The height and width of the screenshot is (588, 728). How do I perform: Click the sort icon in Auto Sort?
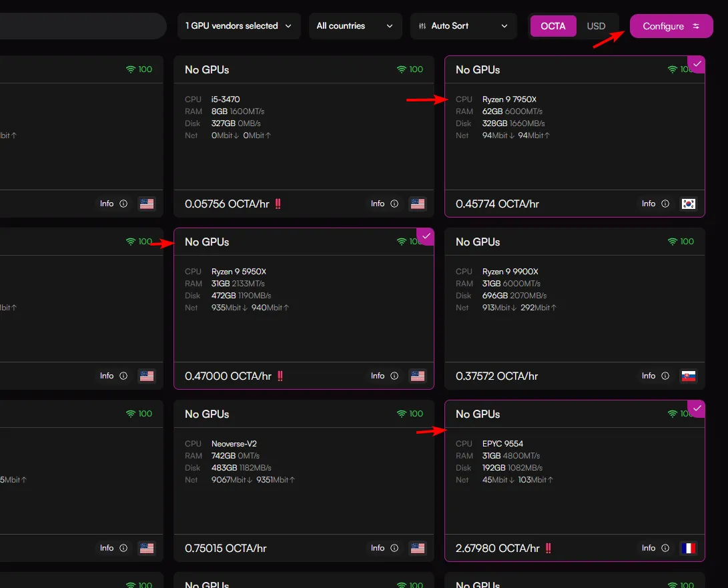tap(422, 26)
